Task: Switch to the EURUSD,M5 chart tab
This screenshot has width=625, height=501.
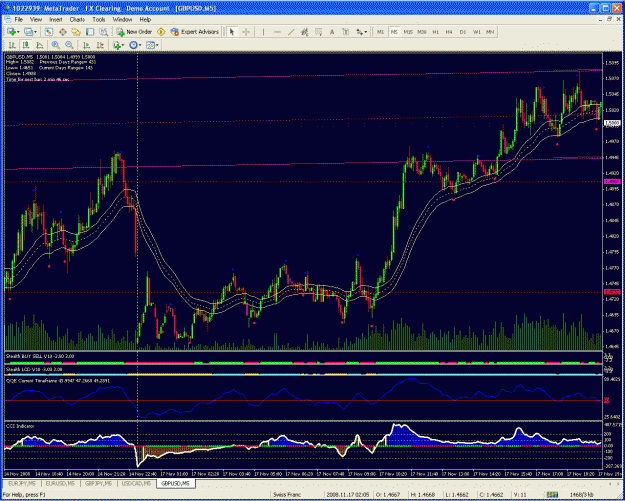Action: 59,483
